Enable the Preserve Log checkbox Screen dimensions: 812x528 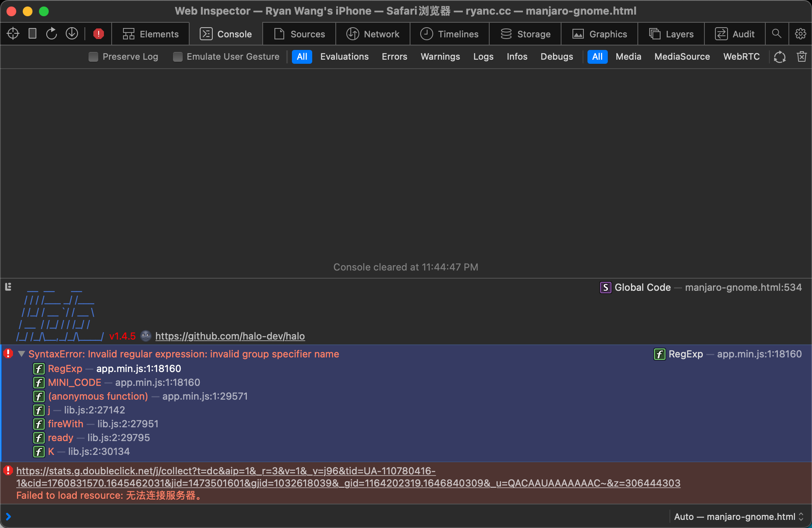pyautogui.click(x=93, y=57)
